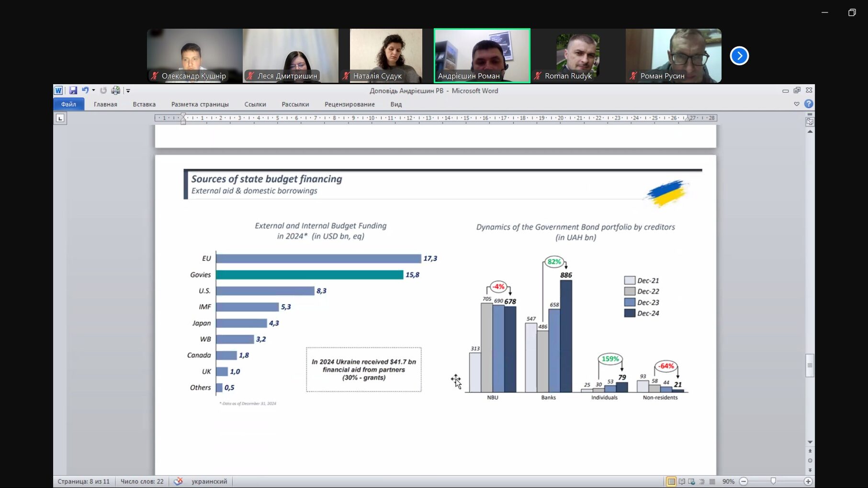Expand the ribbon using the chevron
This screenshot has height=488, width=868.
[797, 104]
